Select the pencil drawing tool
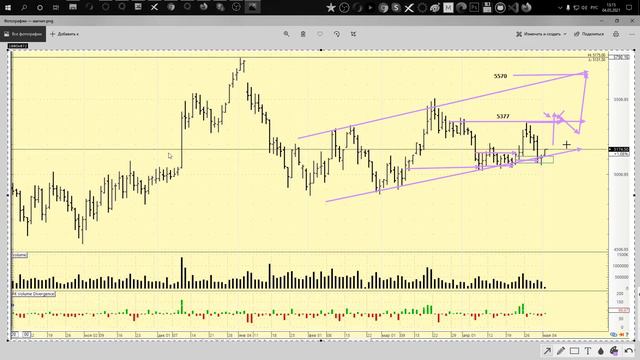This screenshot has height=360, width=640. click(x=561, y=351)
